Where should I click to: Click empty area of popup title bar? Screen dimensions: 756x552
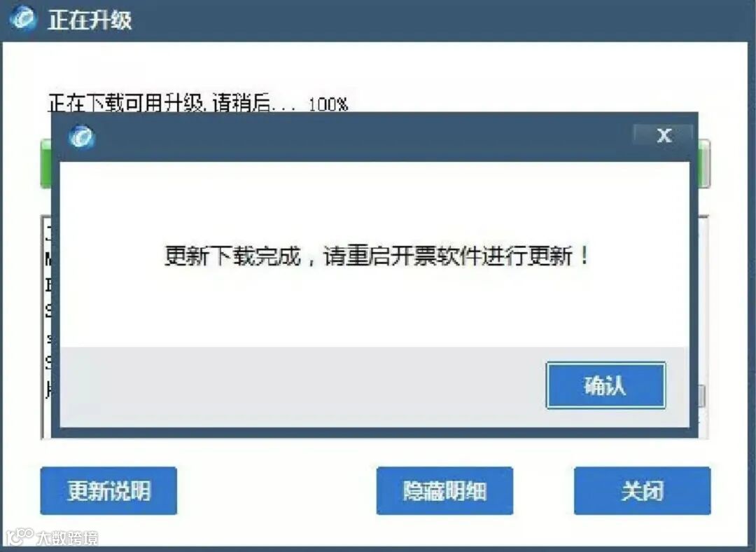[362, 137]
